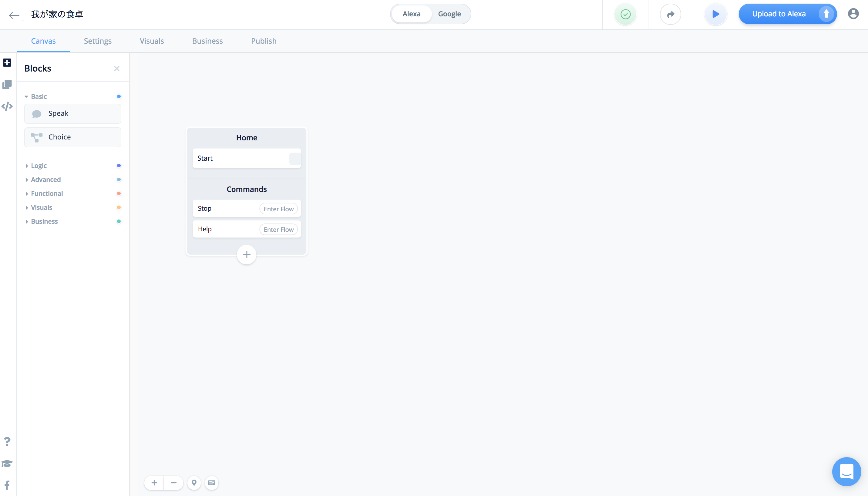The height and width of the screenshot is (496, 868).
Task: Expand the Logic blocks section
Action: pyautogui.click(x=39, y=166)
